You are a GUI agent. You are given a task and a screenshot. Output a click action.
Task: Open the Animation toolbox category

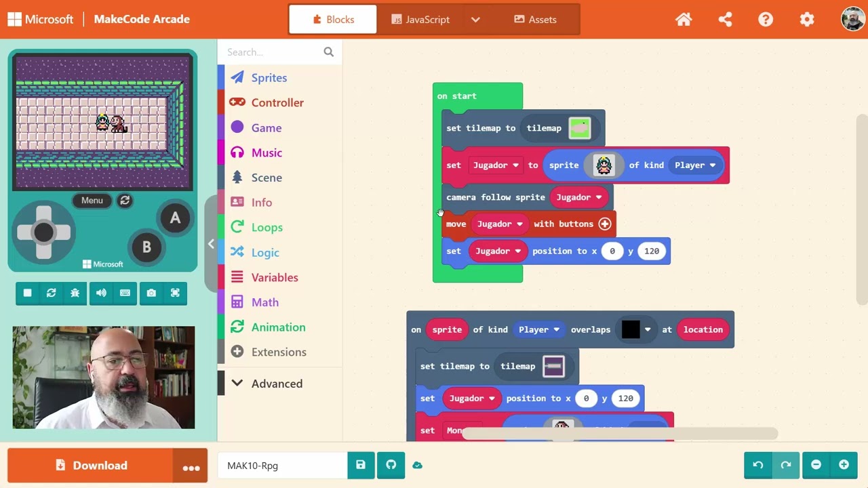coord(279,327)
